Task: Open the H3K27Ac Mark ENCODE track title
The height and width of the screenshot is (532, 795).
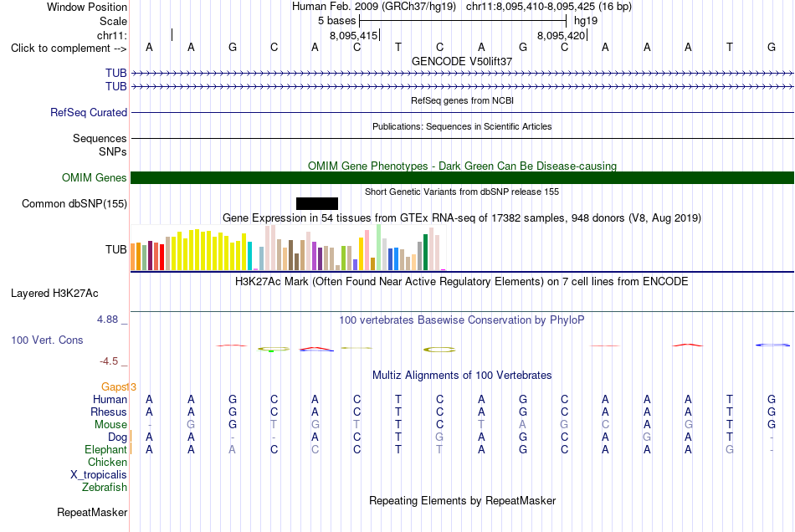Action: [462, 282]
